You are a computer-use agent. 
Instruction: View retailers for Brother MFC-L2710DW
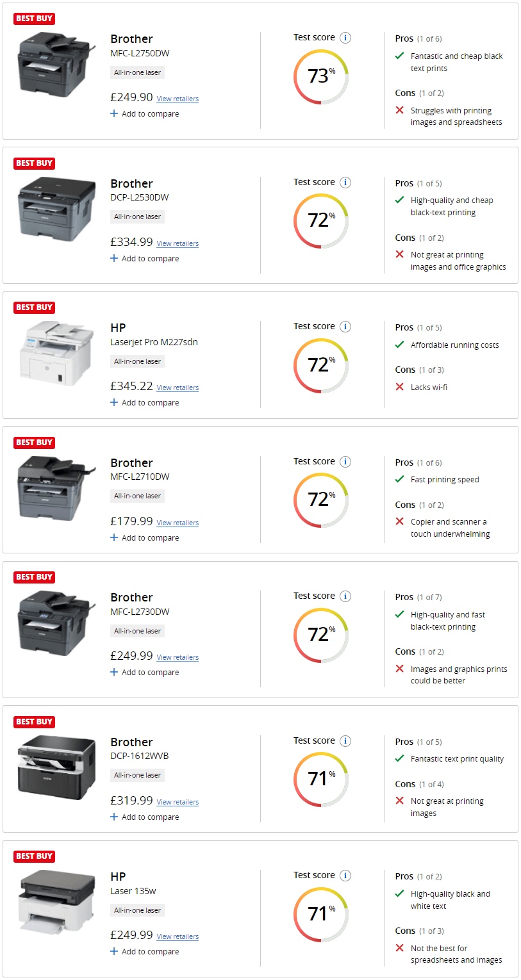point(178,523)
